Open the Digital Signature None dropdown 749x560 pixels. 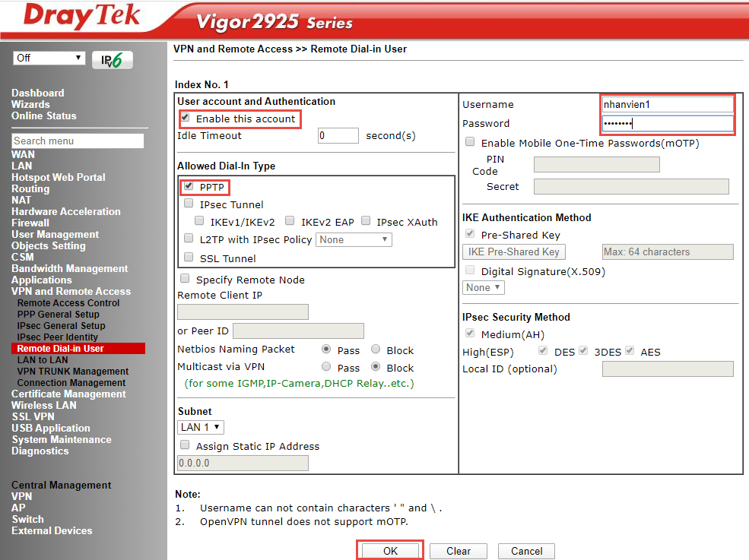[x=484, y=287]
